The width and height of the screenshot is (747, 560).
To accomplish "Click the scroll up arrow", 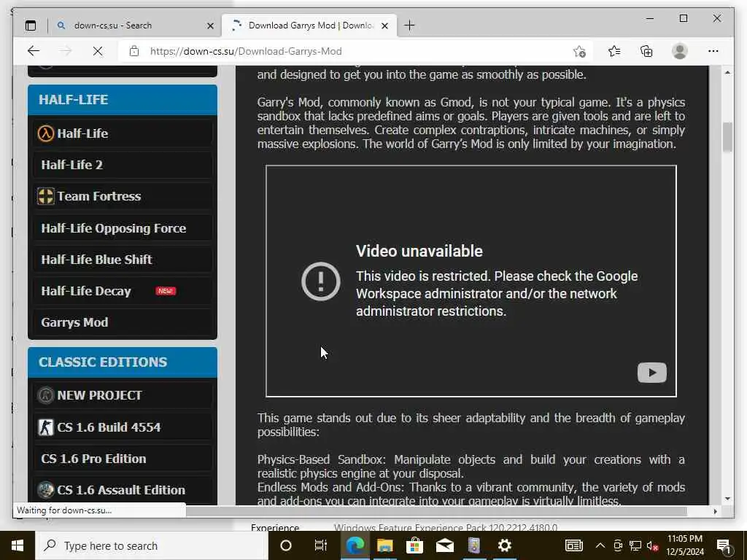I will click(727, 72).
